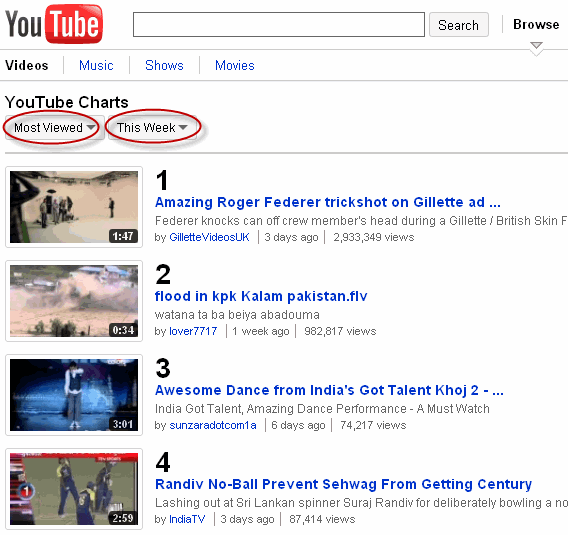Click the YouTube logo
Viewport: 568px width, 535px height.
[54, 24]
